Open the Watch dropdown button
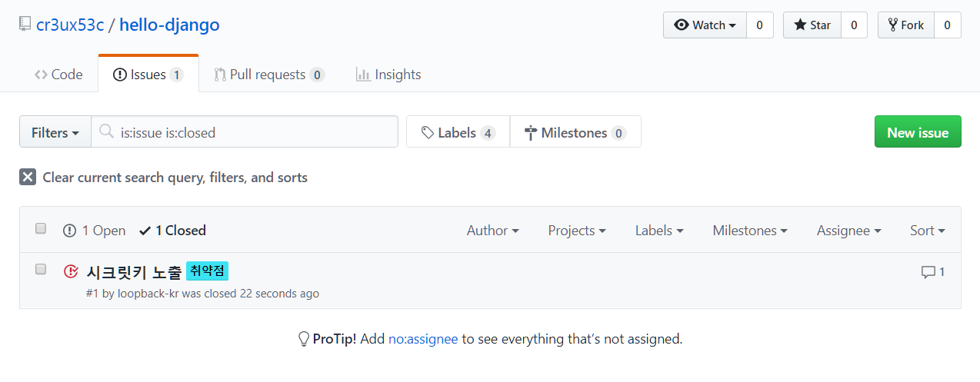The width and height of the screenshot is (980, 382). point(705,25)
